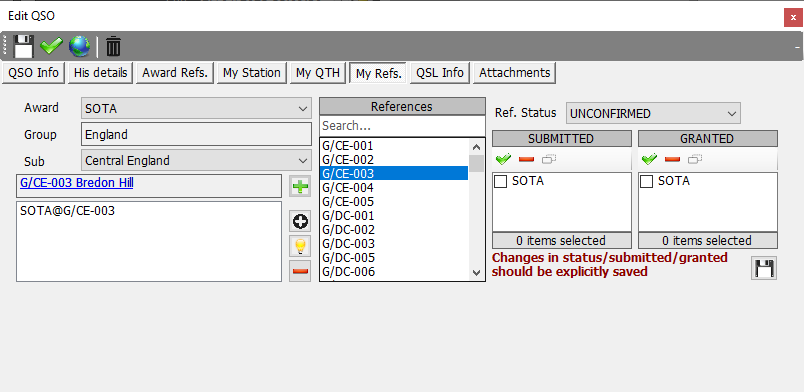Viewport: 804px width, 392px height.
Task: Save status changes with floppy disk button
Action: (x=764, y=268)
